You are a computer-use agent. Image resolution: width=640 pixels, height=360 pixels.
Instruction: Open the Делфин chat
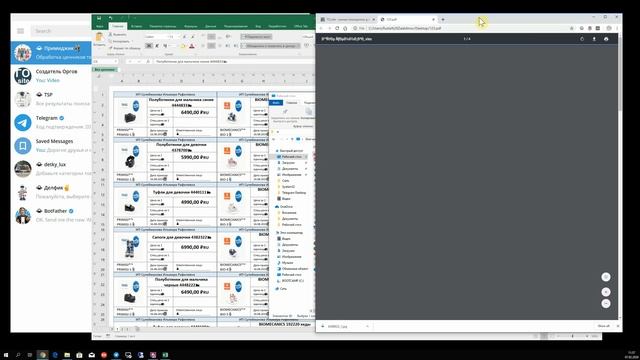[x=51, y=192]
